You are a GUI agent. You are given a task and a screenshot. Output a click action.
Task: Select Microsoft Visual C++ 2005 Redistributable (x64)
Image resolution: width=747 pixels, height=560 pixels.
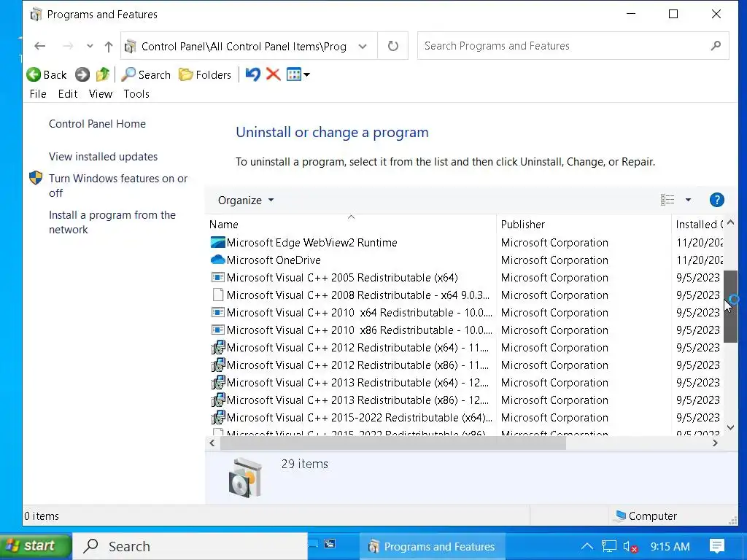coord(342,278)
